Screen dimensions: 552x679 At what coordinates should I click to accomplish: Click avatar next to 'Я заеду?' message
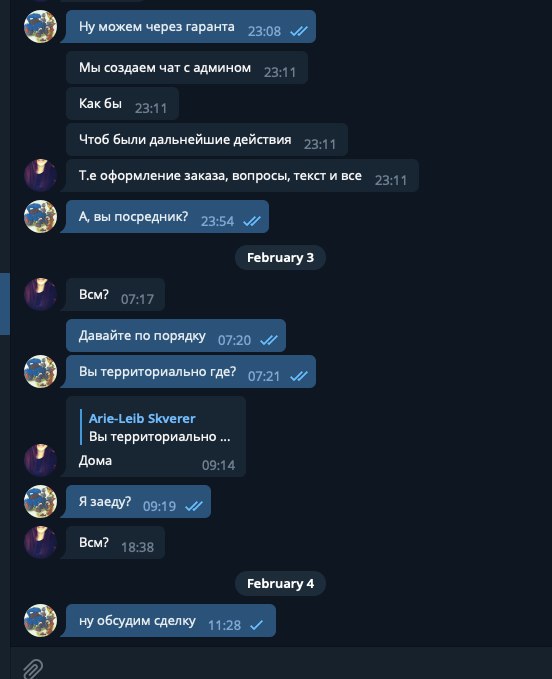[x=40, y=501]
